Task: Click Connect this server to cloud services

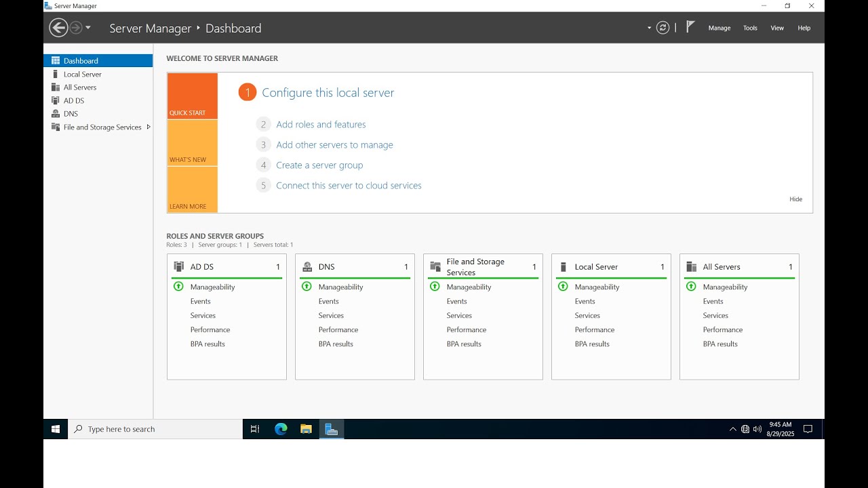Action: (349, 186)
